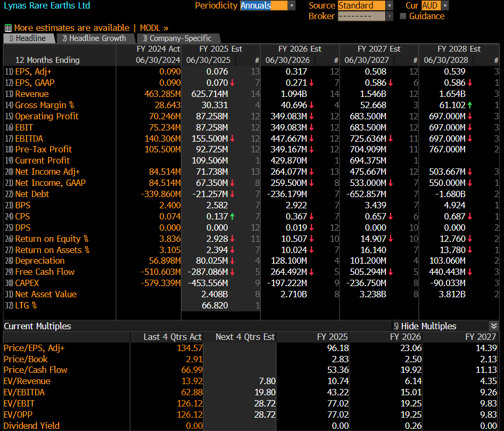
Task: Open the MODL link
Action: point(154,28)
